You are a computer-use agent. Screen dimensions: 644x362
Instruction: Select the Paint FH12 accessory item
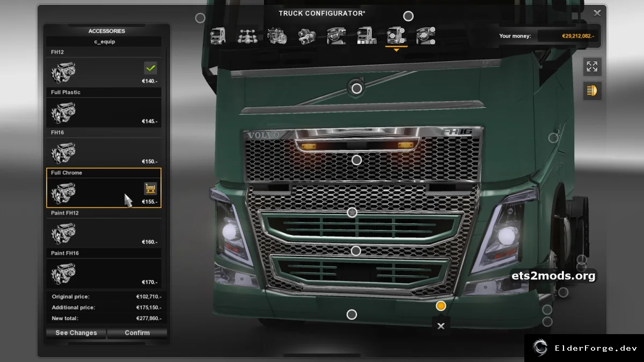(x=104, y=228)
